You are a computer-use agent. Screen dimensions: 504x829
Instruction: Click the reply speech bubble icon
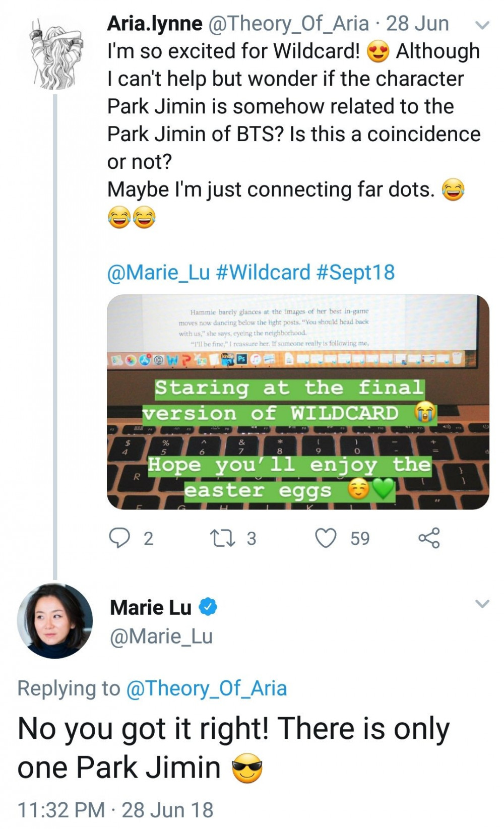coord(120,538)
